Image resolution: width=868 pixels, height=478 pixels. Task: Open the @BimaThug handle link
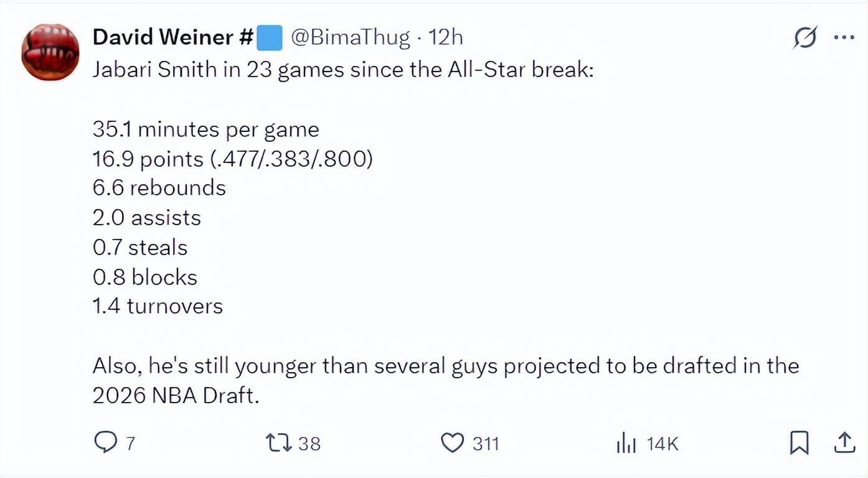(351, 38)
